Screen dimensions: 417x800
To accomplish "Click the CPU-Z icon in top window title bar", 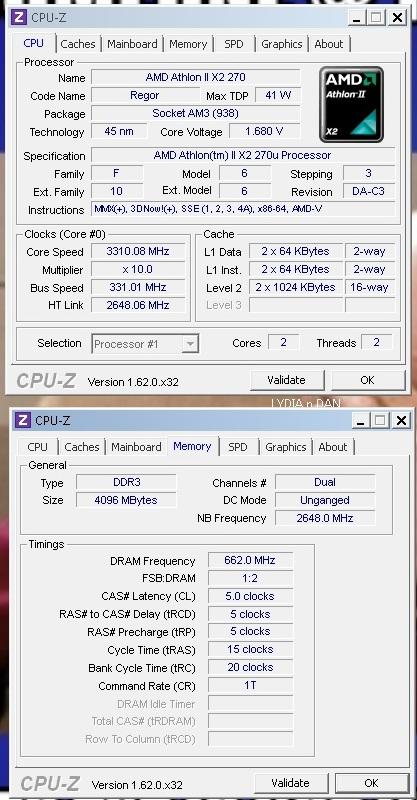I will pyautogui.click(x=19, y=17).
